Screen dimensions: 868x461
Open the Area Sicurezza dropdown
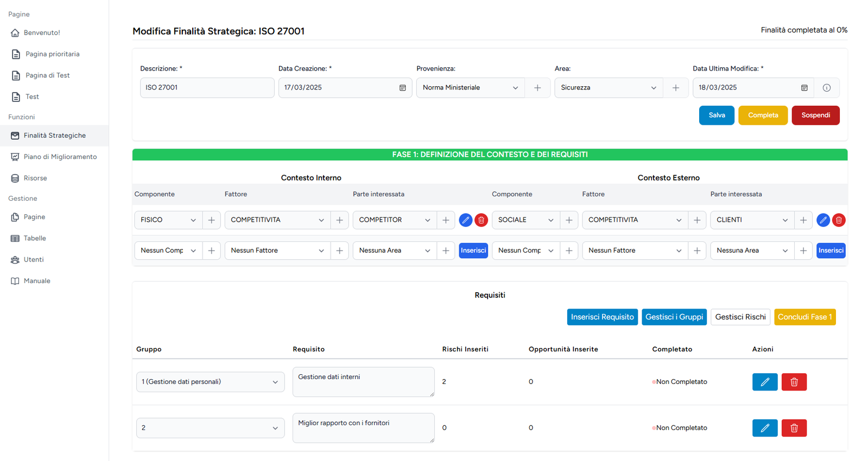(608, 88)
